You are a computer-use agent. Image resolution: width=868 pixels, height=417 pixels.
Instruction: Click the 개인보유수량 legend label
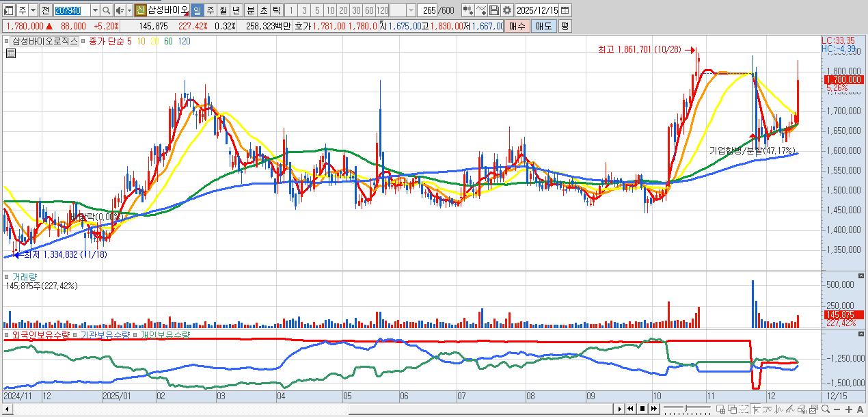pos(166,335)
